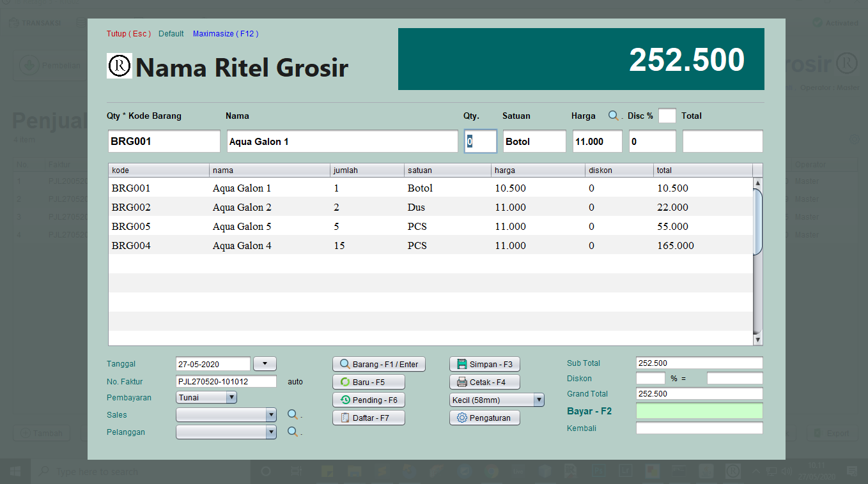Click the Grand Total field
Viewport: 868px width, 484px height.
click(x=699, y=393)
